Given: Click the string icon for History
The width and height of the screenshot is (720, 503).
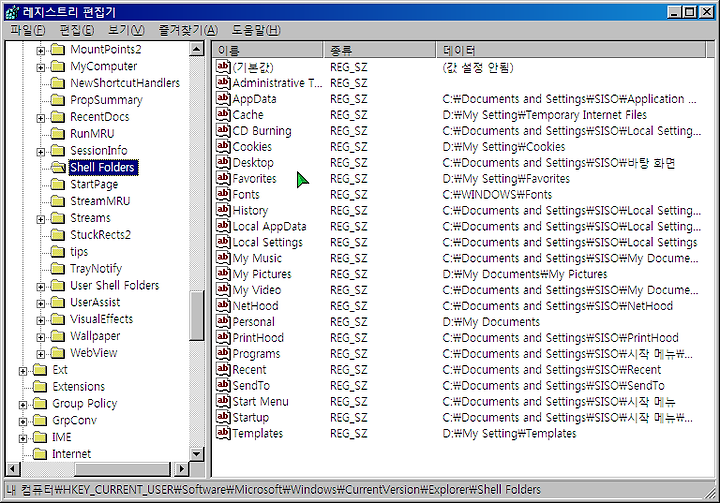Looking at the screenshot, I should tap(223, 210).
